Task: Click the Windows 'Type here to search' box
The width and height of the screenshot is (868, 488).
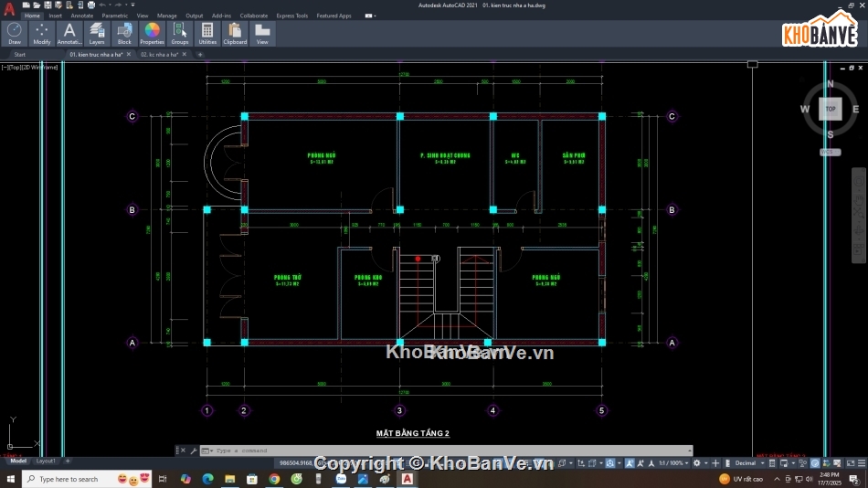Action: point(87,479)
